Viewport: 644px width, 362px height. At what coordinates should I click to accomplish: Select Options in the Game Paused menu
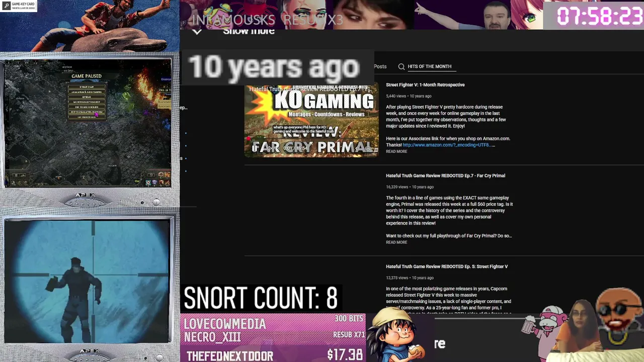point(87,97)
